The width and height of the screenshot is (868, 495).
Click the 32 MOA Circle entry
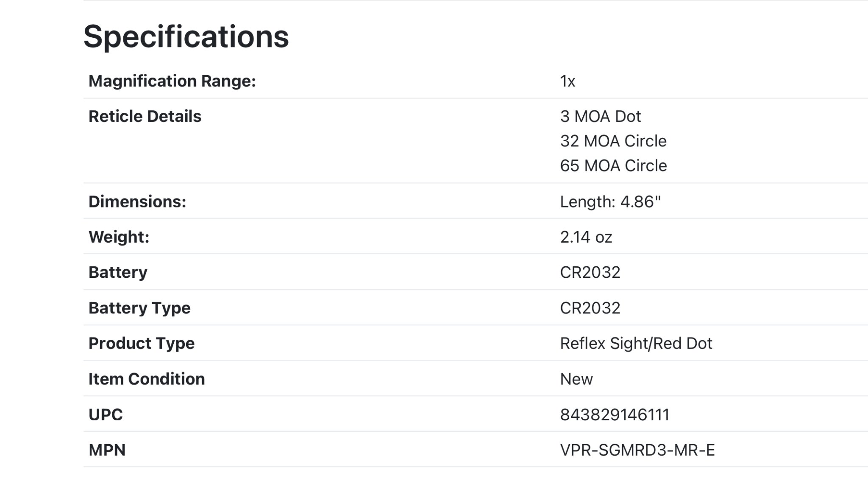613,141
